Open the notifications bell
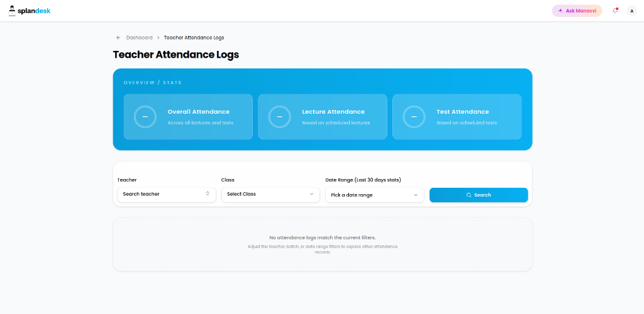This screenshot has height=314, width=644. click(615, 11)
